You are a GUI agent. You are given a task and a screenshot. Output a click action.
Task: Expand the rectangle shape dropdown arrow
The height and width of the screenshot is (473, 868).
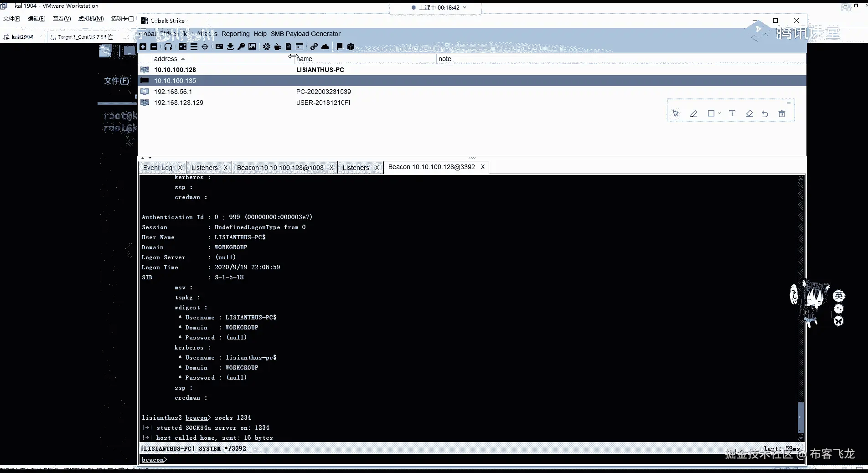(719, 113)
